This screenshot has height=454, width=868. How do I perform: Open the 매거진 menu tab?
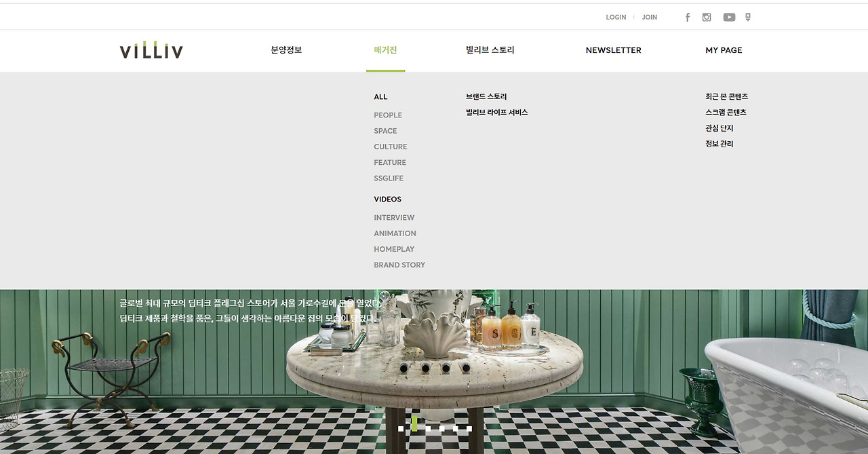[385, 50]
